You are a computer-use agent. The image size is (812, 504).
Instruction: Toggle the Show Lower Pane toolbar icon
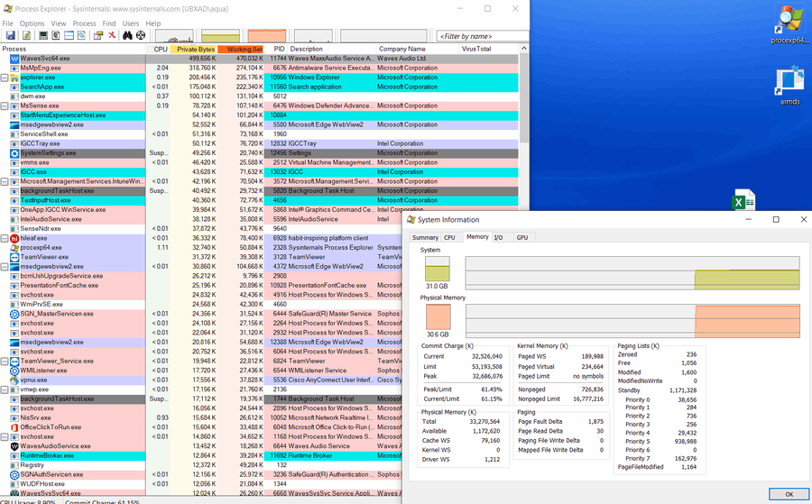69,35
